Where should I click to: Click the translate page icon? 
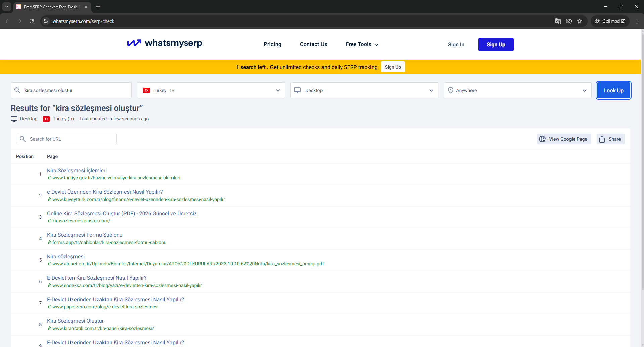pos(558,21)
